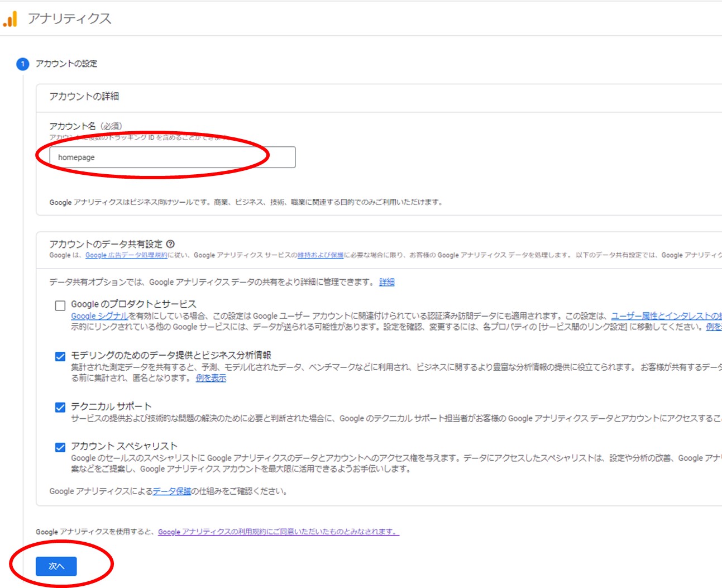The image size is (722, 588).
Task: Click the ユーザー属性とインタレスト link
Action: (x=666, y=316)
